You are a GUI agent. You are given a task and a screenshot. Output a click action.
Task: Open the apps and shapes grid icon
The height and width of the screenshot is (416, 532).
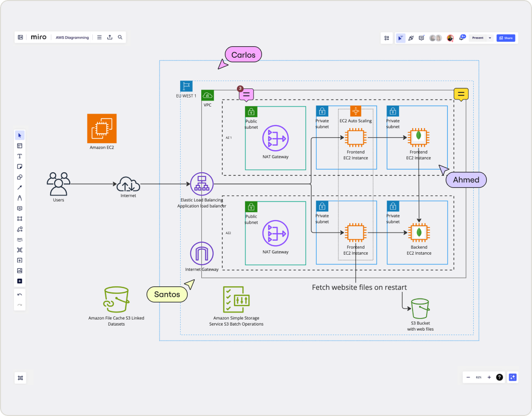click(387, 38)
